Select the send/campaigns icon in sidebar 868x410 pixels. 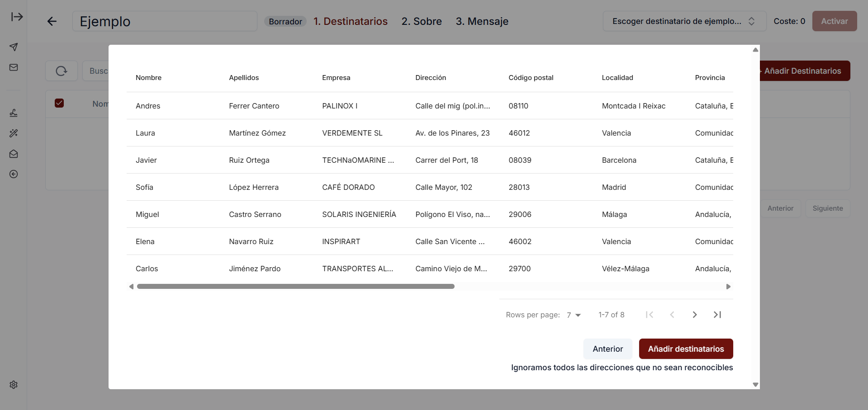(14, 47)
